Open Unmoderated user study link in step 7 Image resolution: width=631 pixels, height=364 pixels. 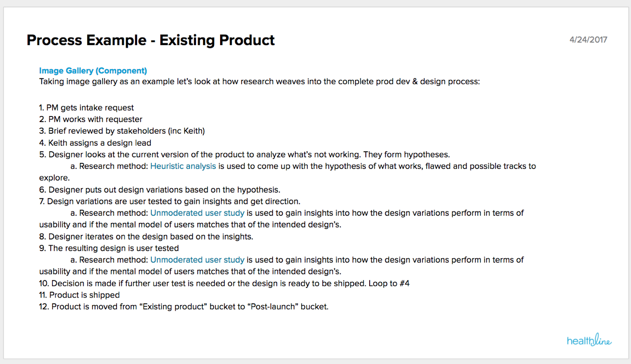coord(197,213)
